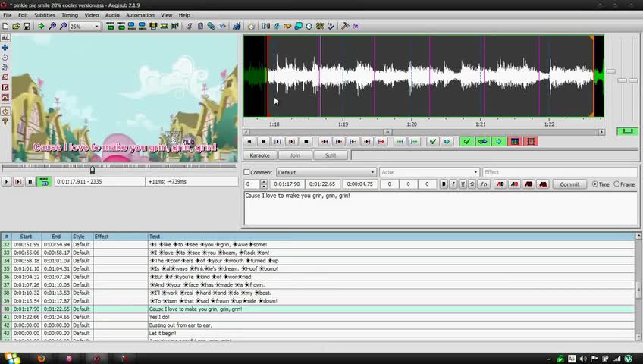Open the File menu

[8, 15]
